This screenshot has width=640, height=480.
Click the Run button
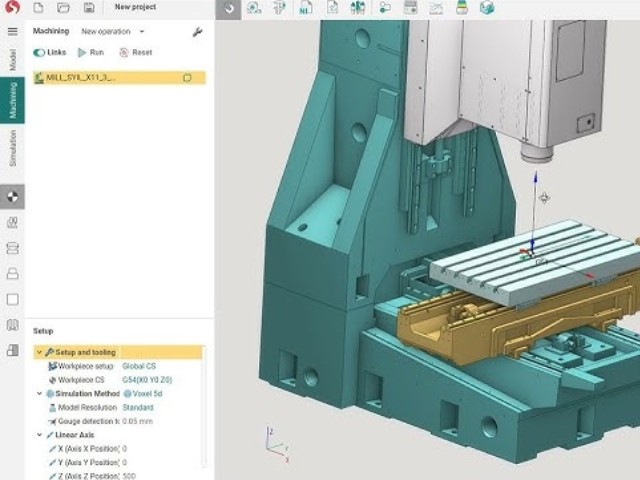(91, 52)
